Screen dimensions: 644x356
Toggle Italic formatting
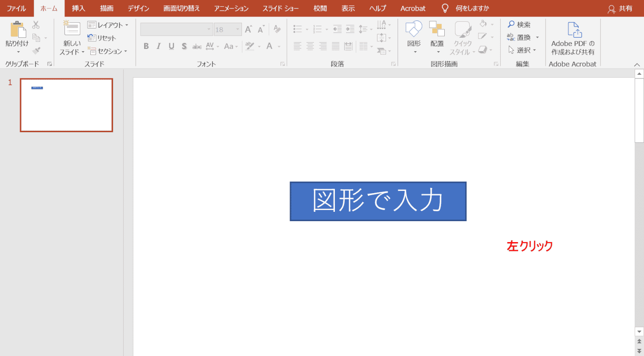click(x=159, y=46)
